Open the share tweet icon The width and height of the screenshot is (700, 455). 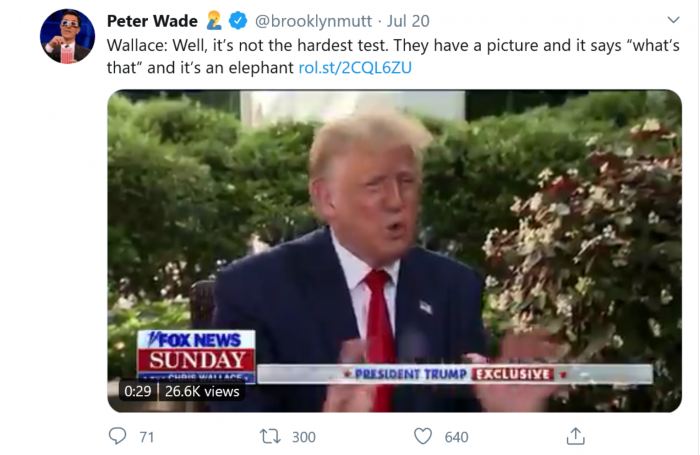point(575,436)
